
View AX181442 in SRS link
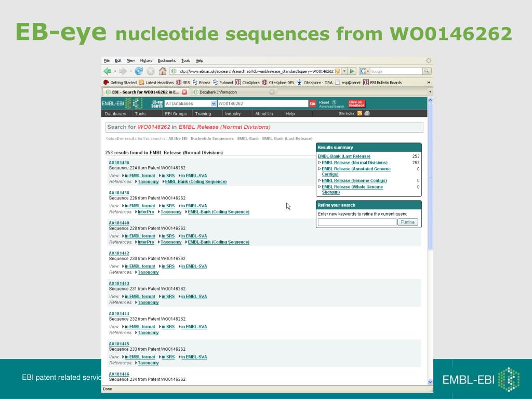(x=168, y=267)
